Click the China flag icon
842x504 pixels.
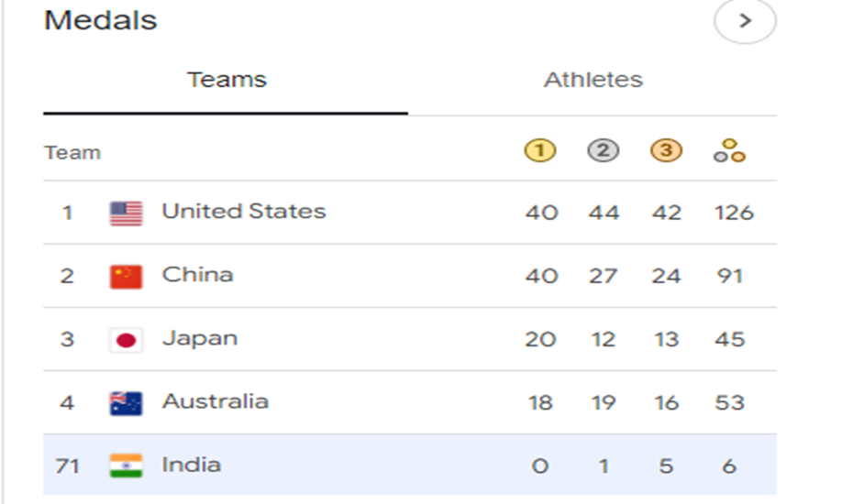126,276
